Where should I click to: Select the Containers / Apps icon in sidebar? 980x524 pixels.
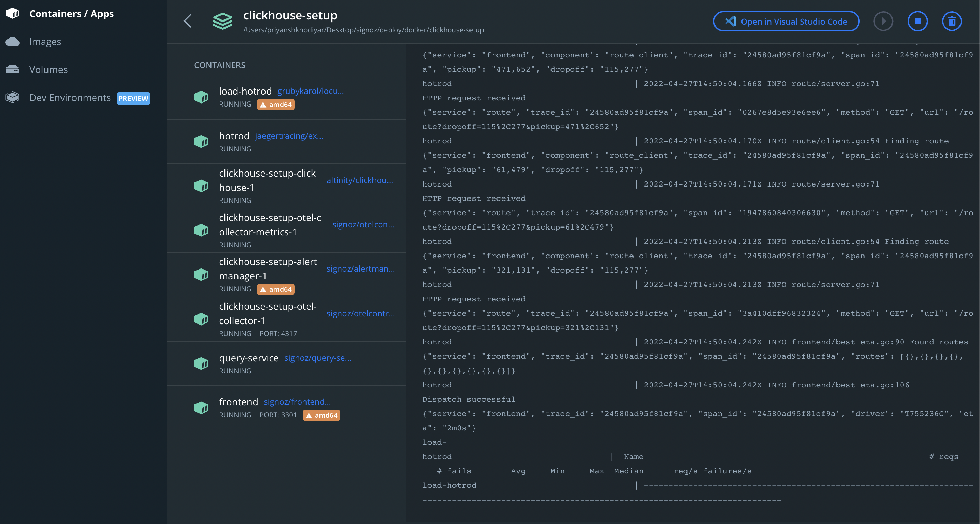[x=13, y=13]
